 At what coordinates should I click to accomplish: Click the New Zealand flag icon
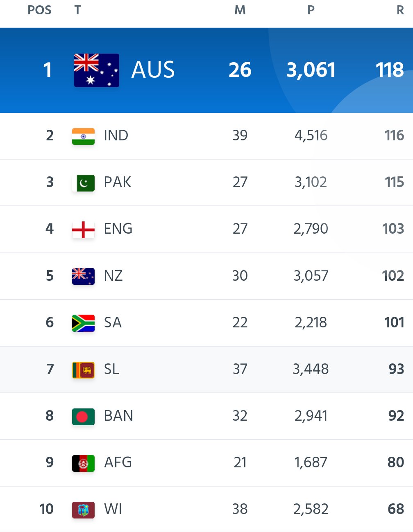click(83, 276)
